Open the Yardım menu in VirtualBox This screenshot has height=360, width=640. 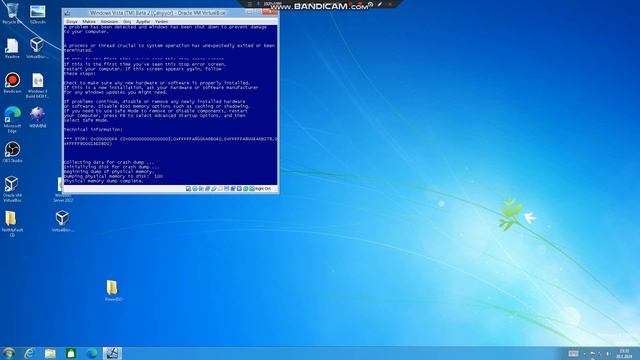click(162, 21)
